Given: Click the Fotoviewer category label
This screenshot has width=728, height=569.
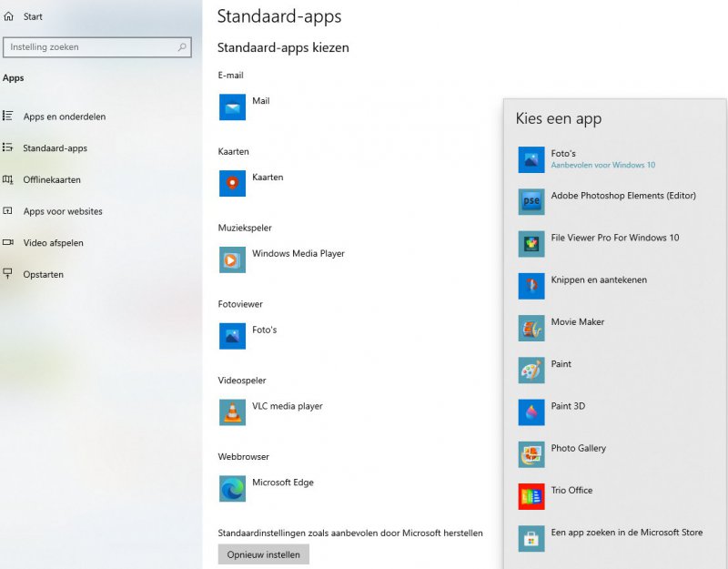Looking at the screenshot, I should (x=240, y=304).
